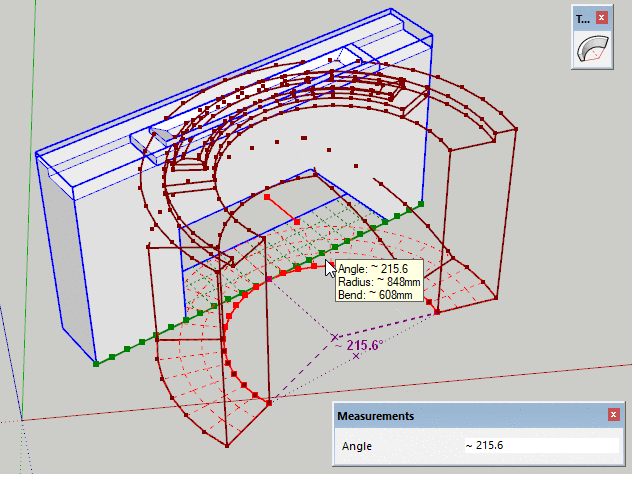Click the lower red bend-direction handle
The width and height of the screenshot is (635, 482).
[x=297, y=222]
